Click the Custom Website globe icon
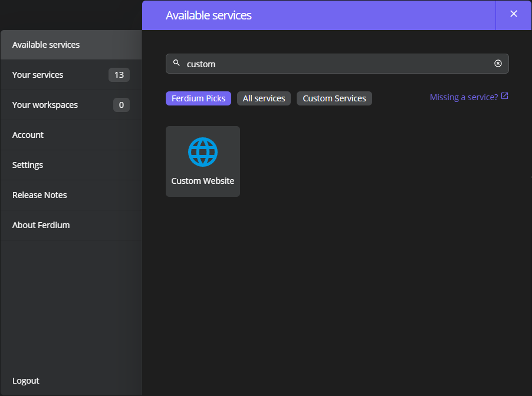Image resolution: width=532 pixels, height=396 pixels. pyautogui.click(x=202, y=151)
